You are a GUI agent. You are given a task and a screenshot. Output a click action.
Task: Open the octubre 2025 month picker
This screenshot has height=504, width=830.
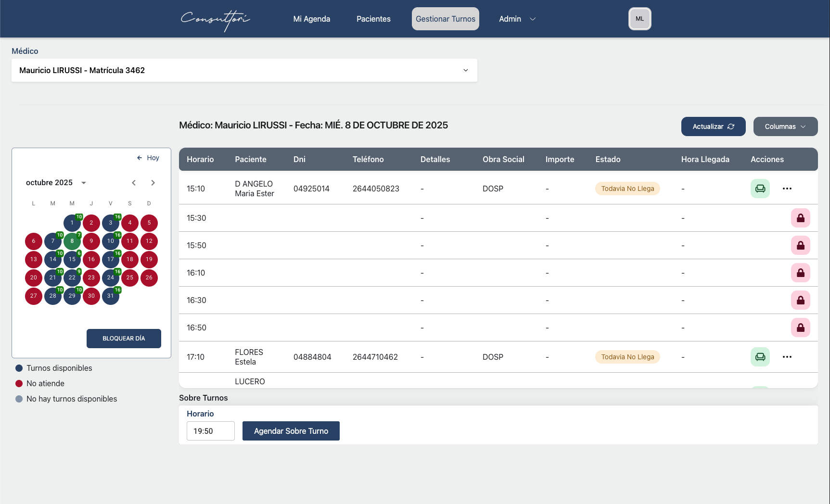coord(56,183)
